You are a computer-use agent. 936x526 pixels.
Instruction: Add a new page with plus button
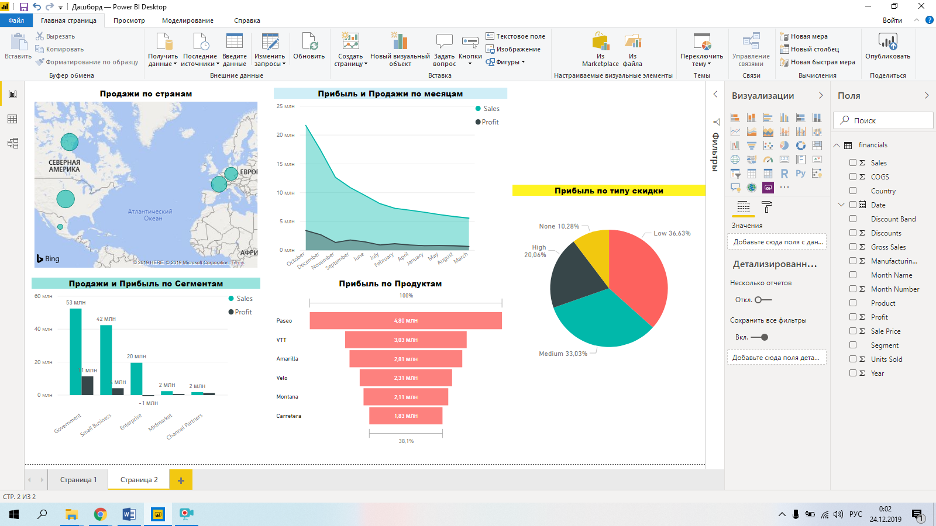click(181, 480)
